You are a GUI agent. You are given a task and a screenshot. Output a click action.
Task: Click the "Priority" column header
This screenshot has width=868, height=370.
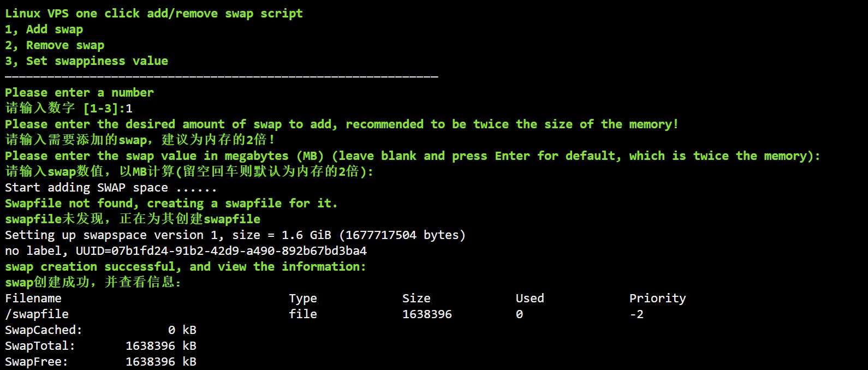(657, 299)
